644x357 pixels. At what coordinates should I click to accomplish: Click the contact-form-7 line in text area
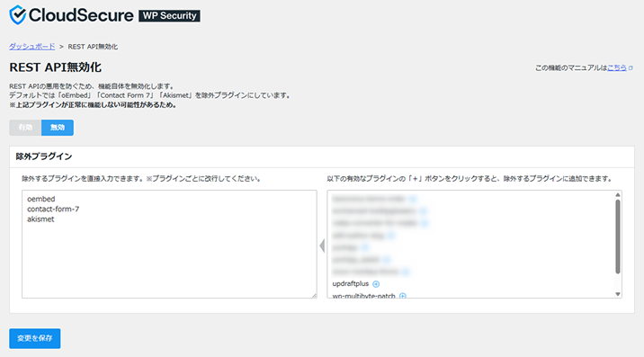pyautogui.click(x=53, y=210)
